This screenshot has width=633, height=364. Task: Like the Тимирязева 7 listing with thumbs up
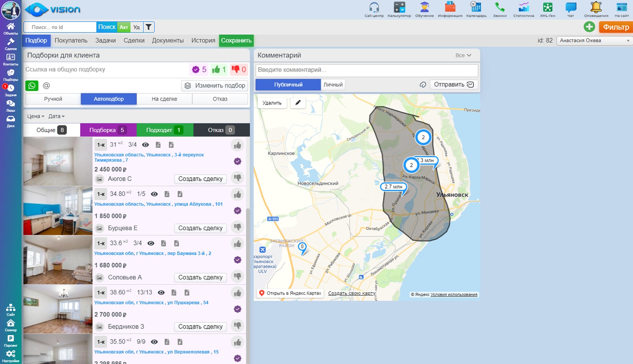(237, 145)
